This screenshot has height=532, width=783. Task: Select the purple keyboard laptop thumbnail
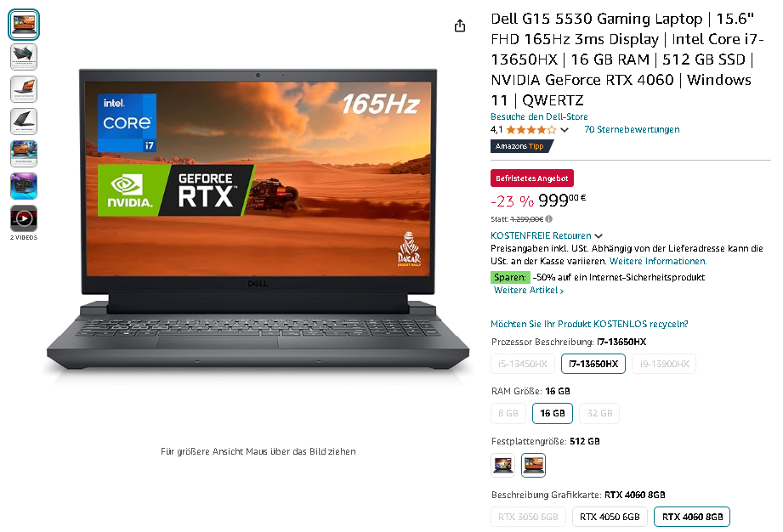click(x=24, y=185)
